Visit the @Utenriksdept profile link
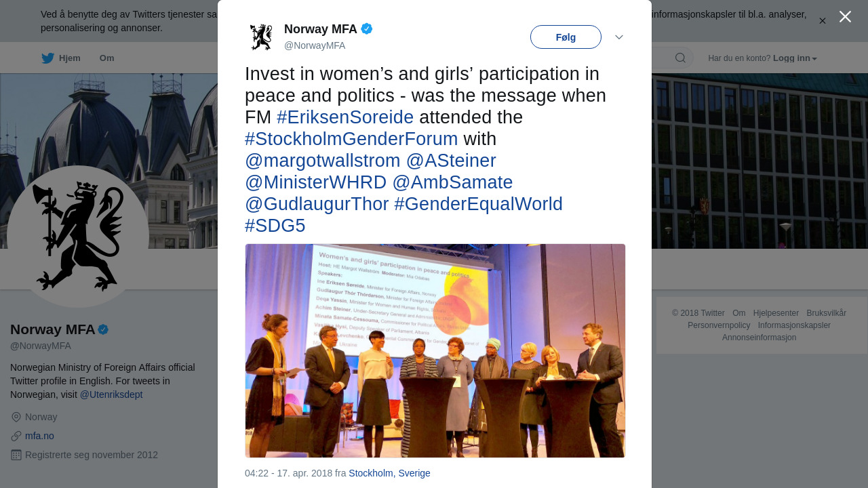 click(x=111, y=394)
